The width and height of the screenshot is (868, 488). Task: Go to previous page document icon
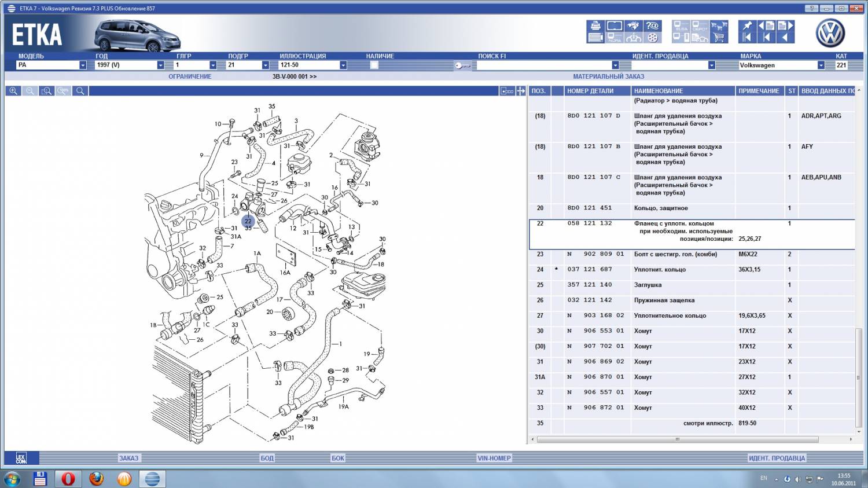pos(766,26)
